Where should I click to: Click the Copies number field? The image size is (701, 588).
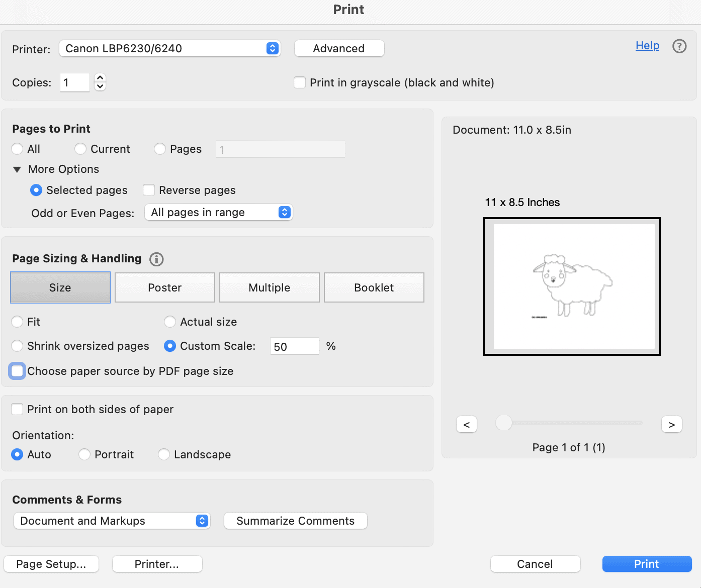click(75, 82)
